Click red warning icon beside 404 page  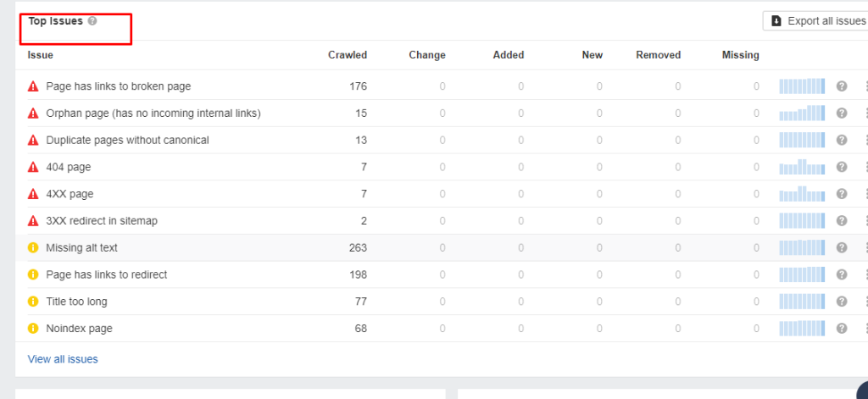(x=34, y=167)
